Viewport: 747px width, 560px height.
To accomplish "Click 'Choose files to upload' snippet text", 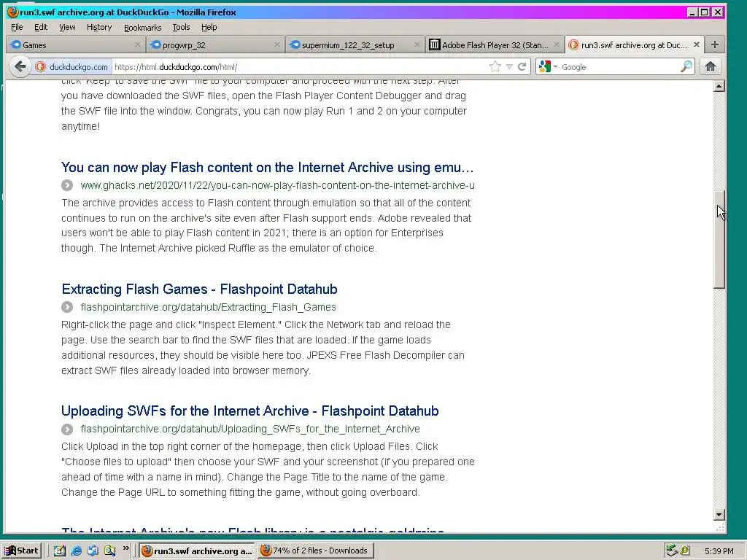I will click(x=116, y=462).
